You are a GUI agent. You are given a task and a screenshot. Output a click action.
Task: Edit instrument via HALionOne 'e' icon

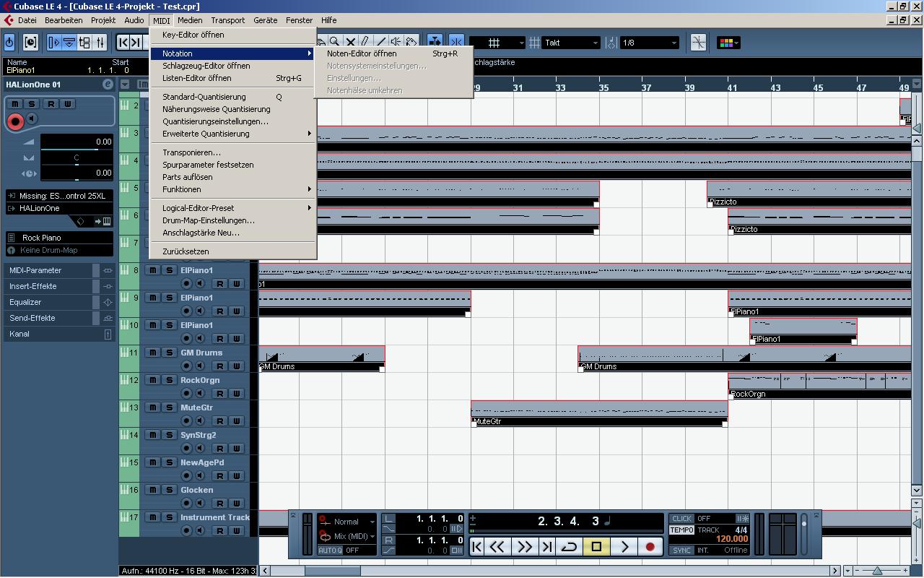tap(108, 85)
